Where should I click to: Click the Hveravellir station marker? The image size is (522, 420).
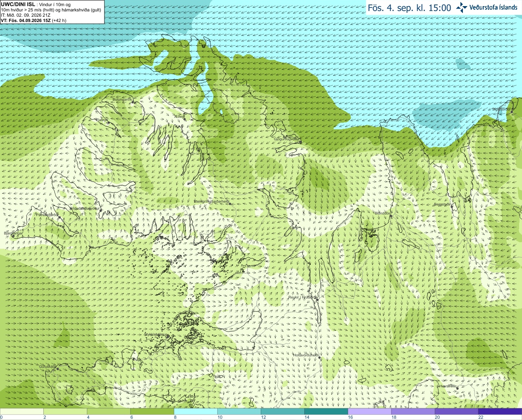click(x=458, y=388)
